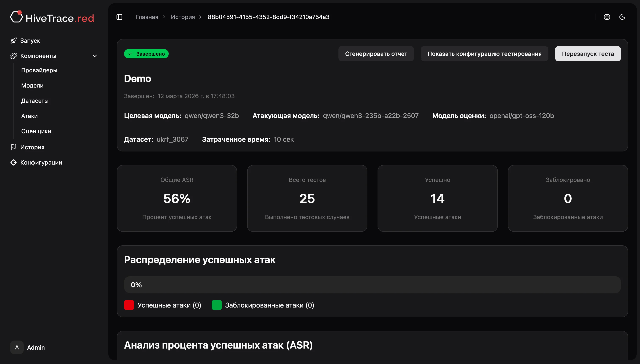Click red Успешные атаки legend swatch
Image resolution: width=640 pixels, height=364 pixels.
pos(129,305)
